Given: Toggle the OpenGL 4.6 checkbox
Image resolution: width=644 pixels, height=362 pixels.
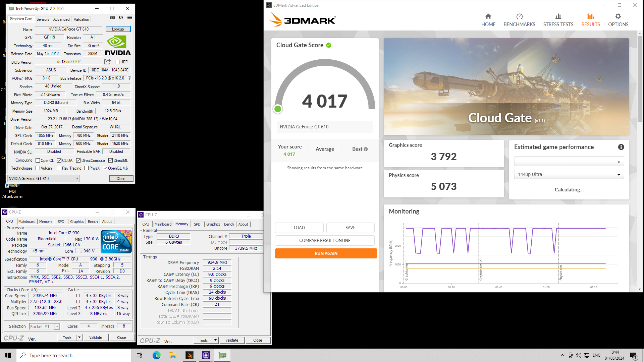Looking at the screenshot, I should (x=105, y=168).
